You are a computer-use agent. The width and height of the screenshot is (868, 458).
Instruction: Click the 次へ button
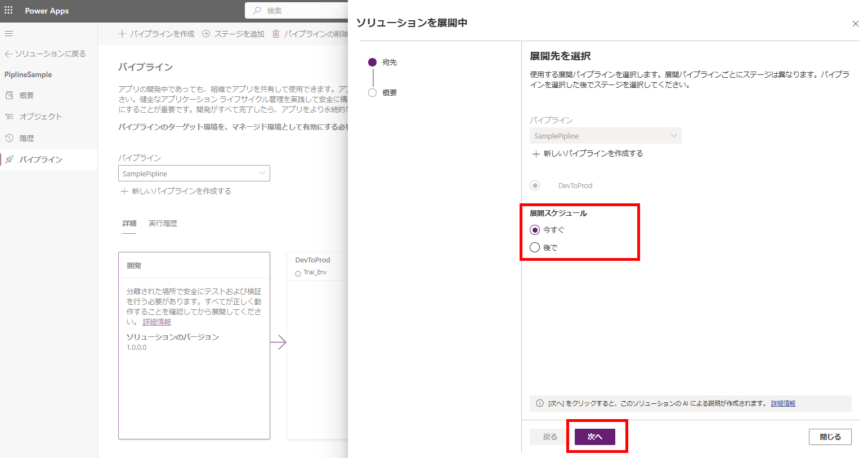pos(594,437)
